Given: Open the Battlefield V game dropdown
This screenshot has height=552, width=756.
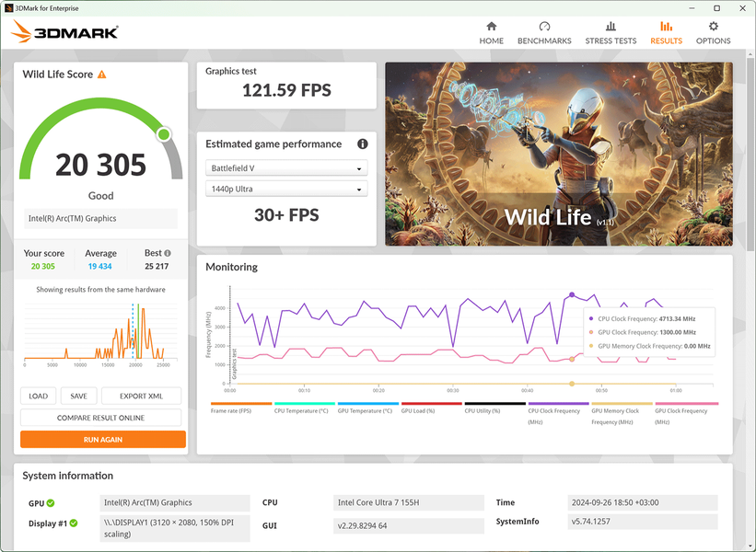Looking at the screenshot, I should pos(286,168).
